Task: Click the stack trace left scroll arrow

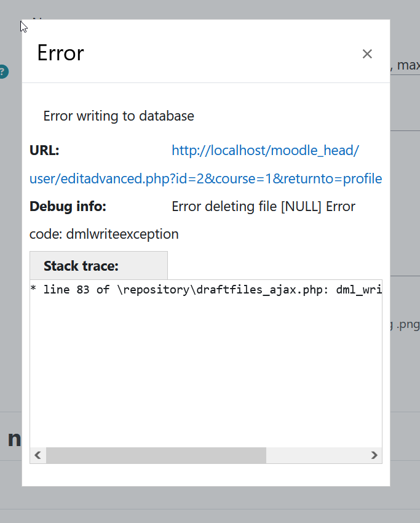Action: [x=38, y=455]
